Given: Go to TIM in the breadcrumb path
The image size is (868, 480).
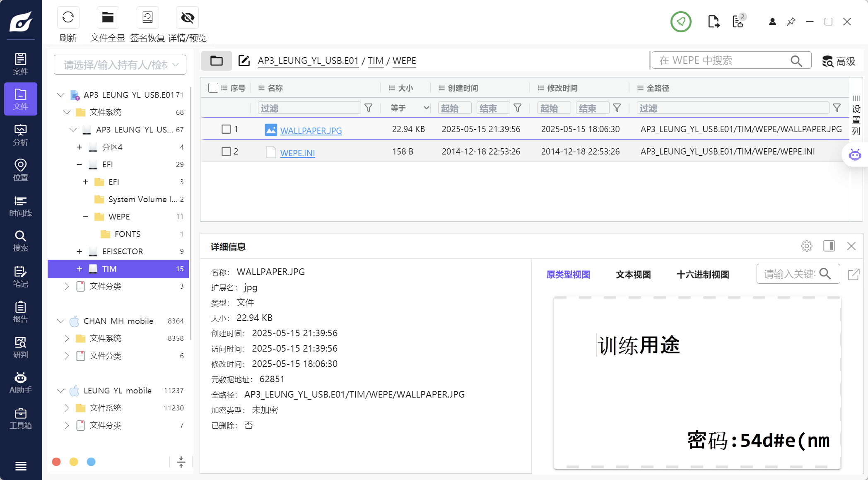Looking at the screenshot, I should click(x=376, y=60).
